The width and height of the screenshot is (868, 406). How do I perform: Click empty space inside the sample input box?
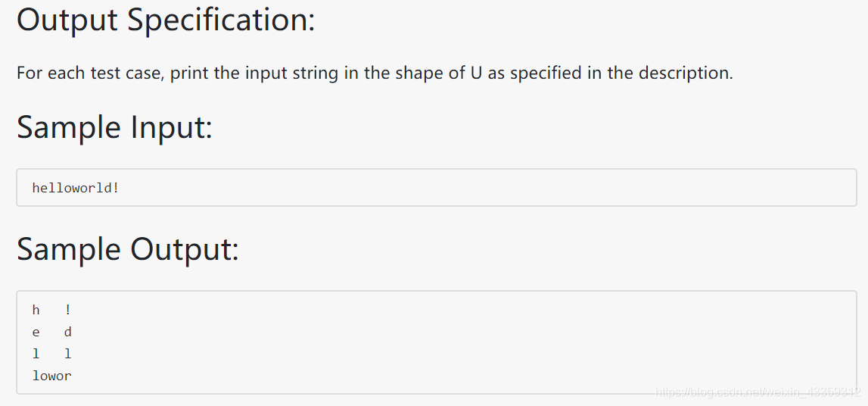tap(487, 188)
